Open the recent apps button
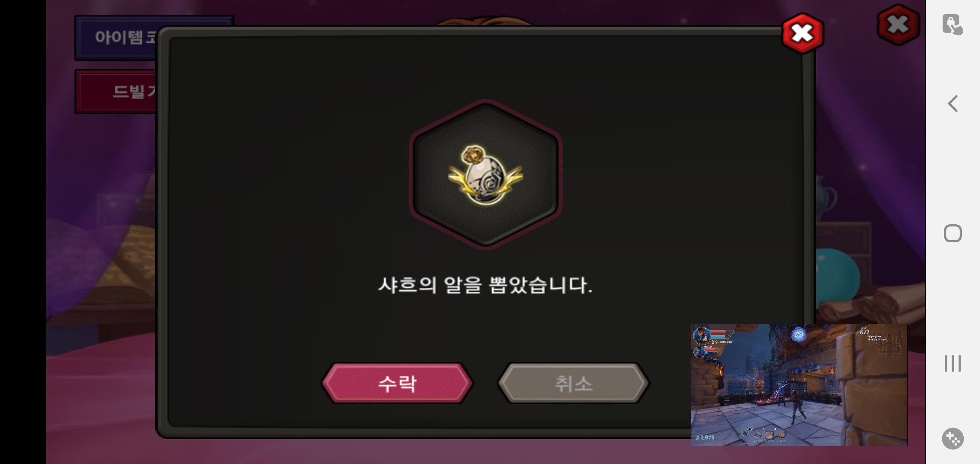The height and width of the screenshot is (464, 980). (x=952, y=363)
